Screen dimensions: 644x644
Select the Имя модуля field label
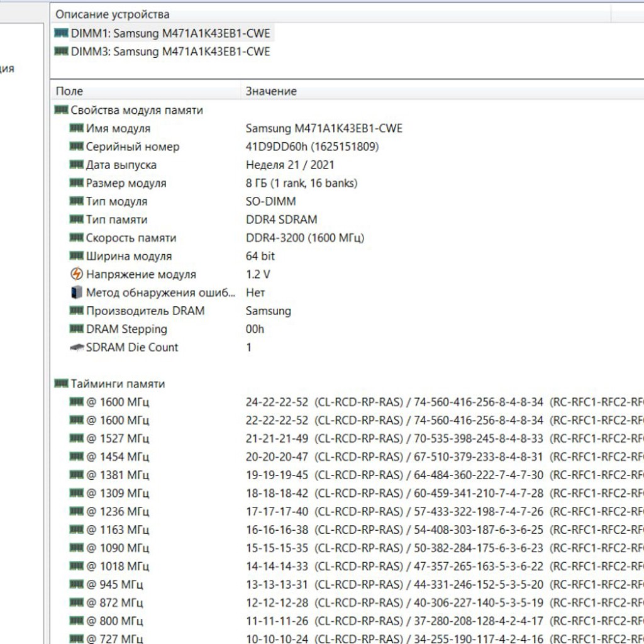pos(118,128)
